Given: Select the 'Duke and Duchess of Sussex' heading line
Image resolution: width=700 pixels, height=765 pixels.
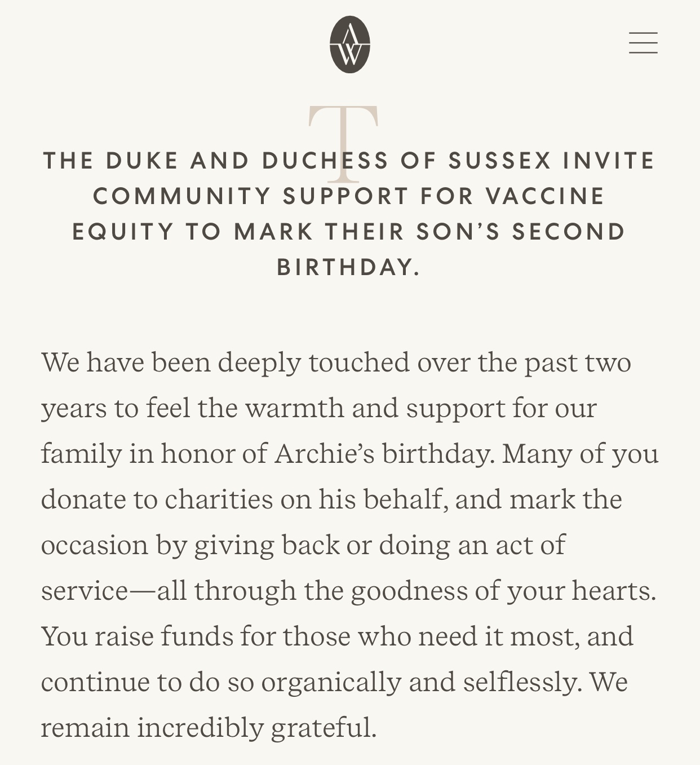Looking at the screenshot, I should pos(349,161).
